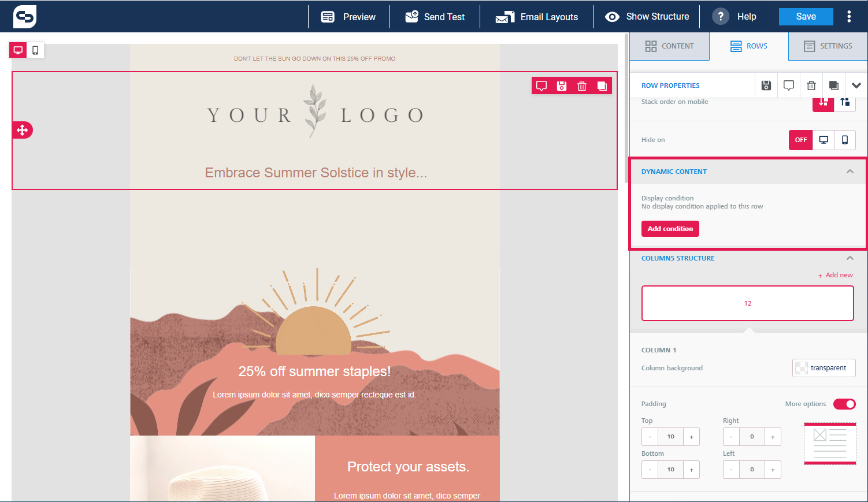The height and width of the screenshot is (502, 868).
Task: Decrease Bottom padding value
Action: 650,470
